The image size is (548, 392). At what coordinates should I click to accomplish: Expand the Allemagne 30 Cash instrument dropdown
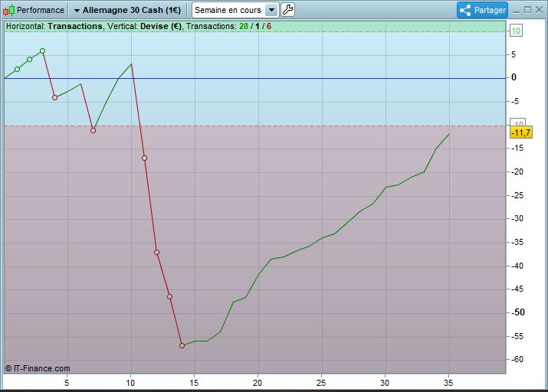point(127,10)
